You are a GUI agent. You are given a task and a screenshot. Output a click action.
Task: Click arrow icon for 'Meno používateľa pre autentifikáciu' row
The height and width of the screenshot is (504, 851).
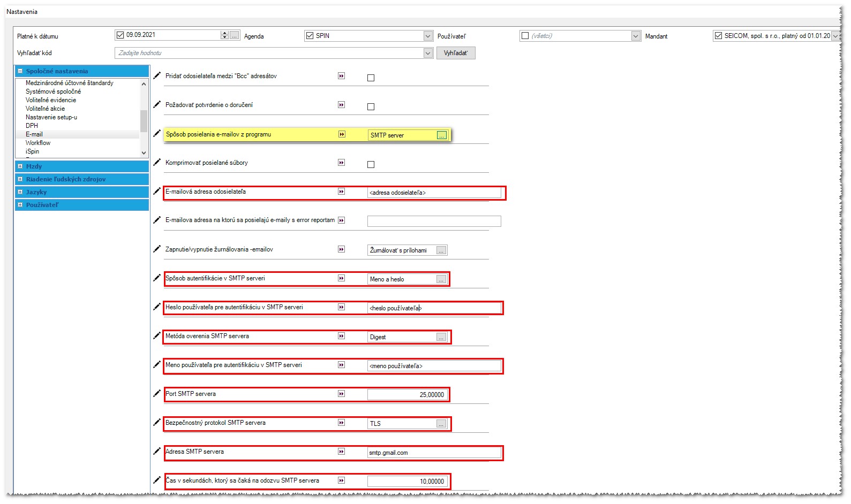click(x=341, y=365)
